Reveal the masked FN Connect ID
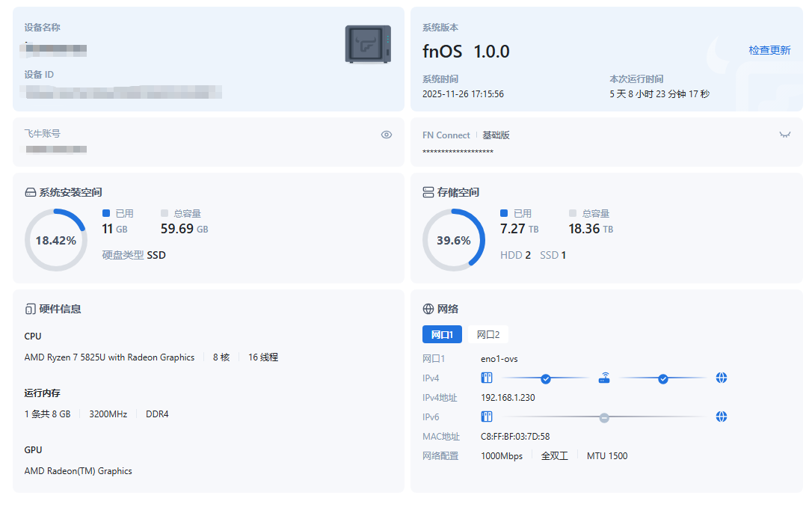 [x=785, y=135]
